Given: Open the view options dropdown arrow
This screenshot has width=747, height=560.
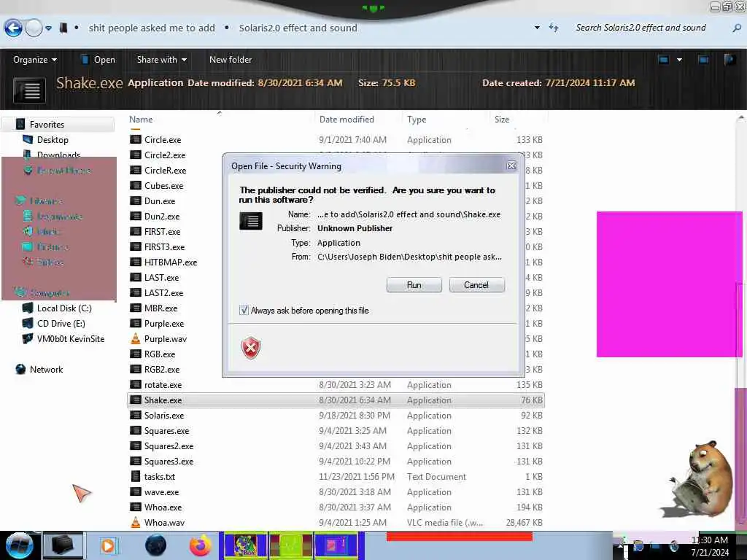Looking at the screenshot, I should point(679,60).
